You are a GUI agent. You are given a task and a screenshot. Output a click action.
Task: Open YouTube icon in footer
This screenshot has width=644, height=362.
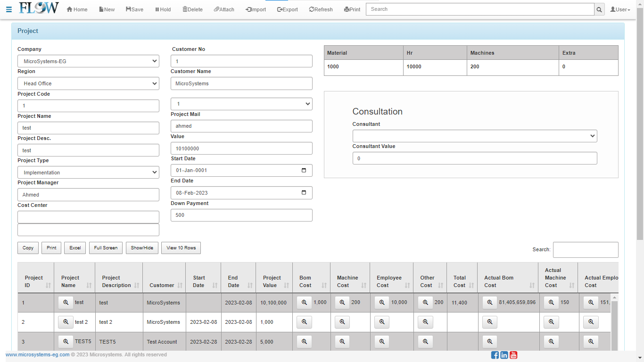pyautogui.click(x=513, y=355)
